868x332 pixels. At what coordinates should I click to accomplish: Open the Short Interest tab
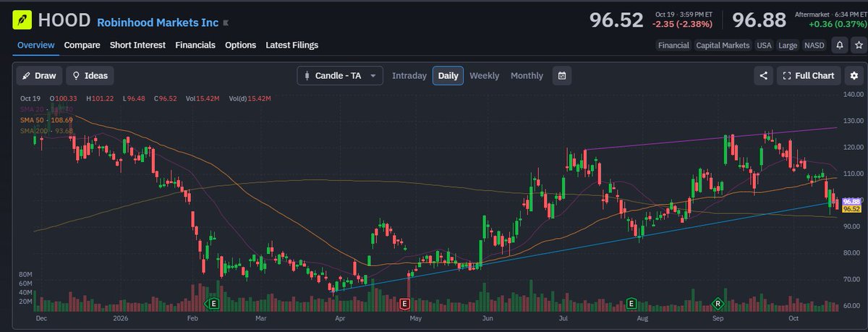137,45
